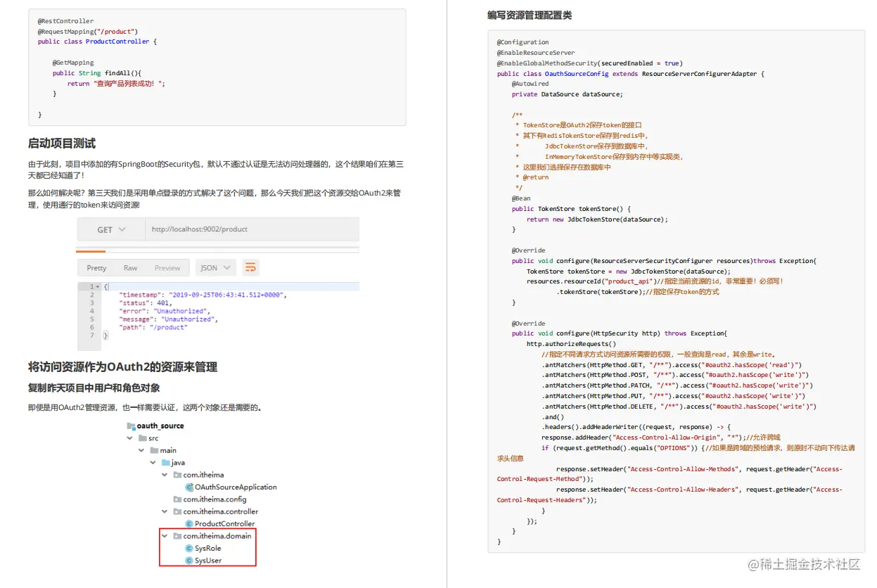
Task: Click the main folder icon
Action: coord(154,450)
